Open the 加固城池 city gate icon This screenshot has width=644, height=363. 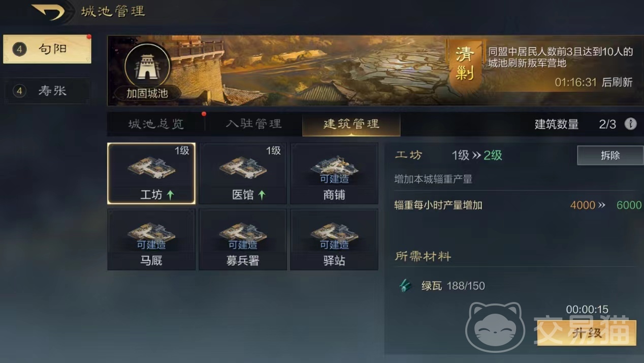[147, 66]
